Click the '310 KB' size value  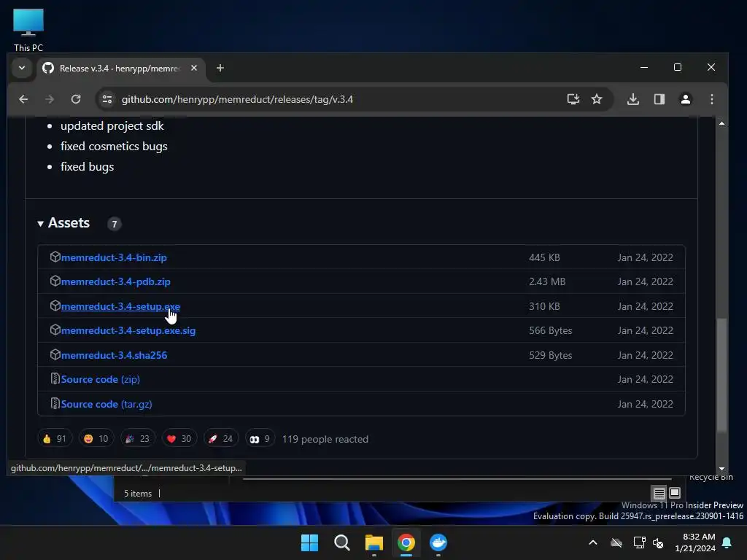pyautogui.click(x=544, y=307)
